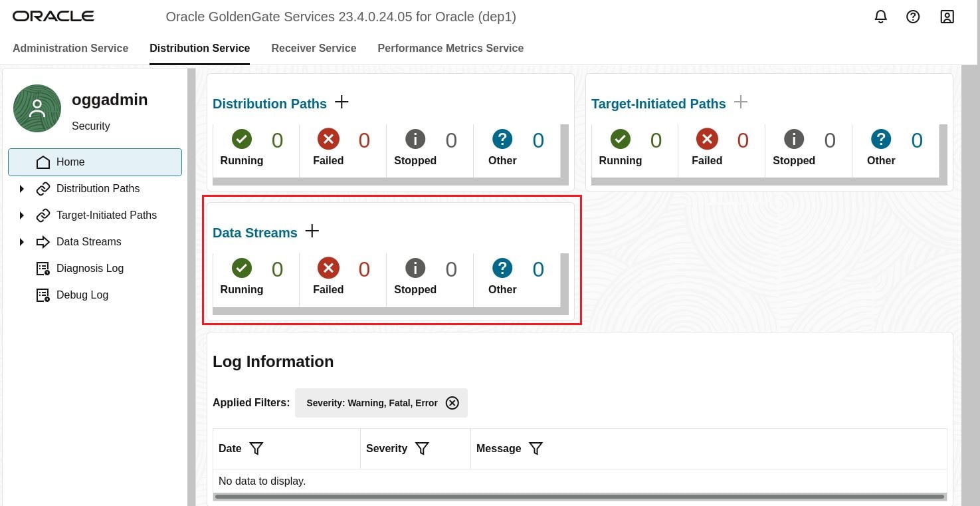Open the user account icon

click(x=947, y=17)
